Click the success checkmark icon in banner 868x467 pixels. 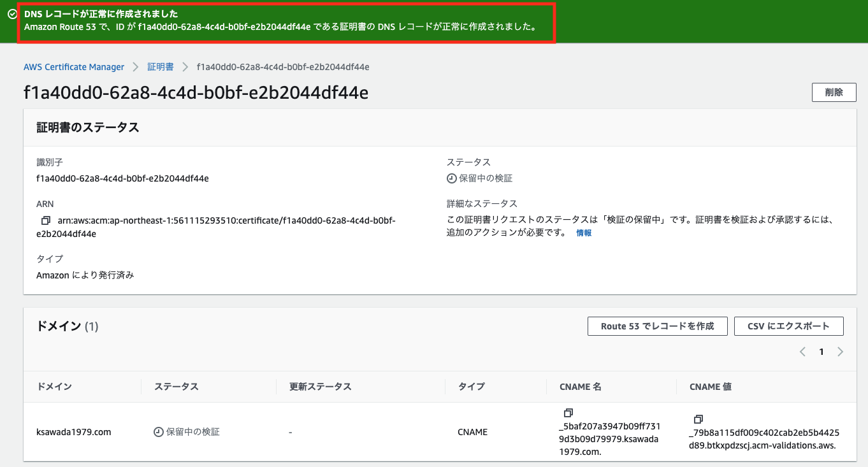click(12, 14)
